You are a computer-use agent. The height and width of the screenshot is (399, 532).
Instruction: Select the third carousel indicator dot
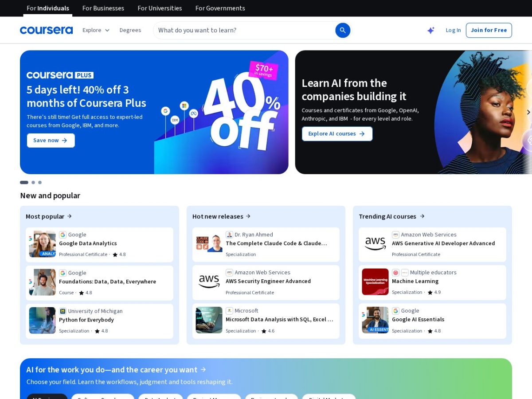(x=40, y=182)
